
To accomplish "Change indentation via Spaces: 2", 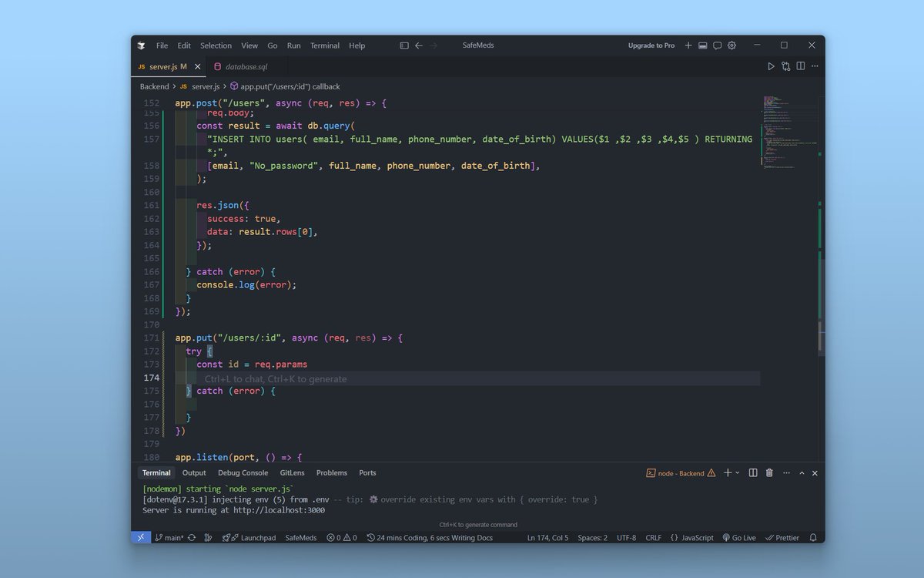I will (x=592, y=537).
